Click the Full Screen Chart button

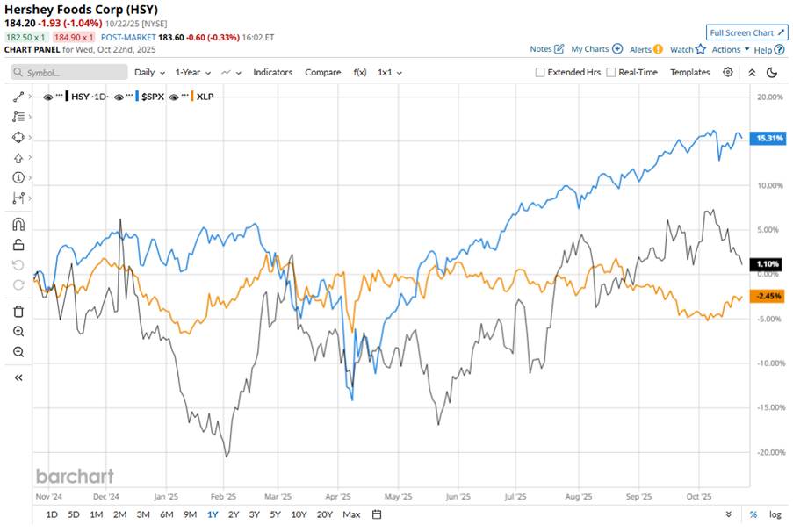(x=747, y=33)
